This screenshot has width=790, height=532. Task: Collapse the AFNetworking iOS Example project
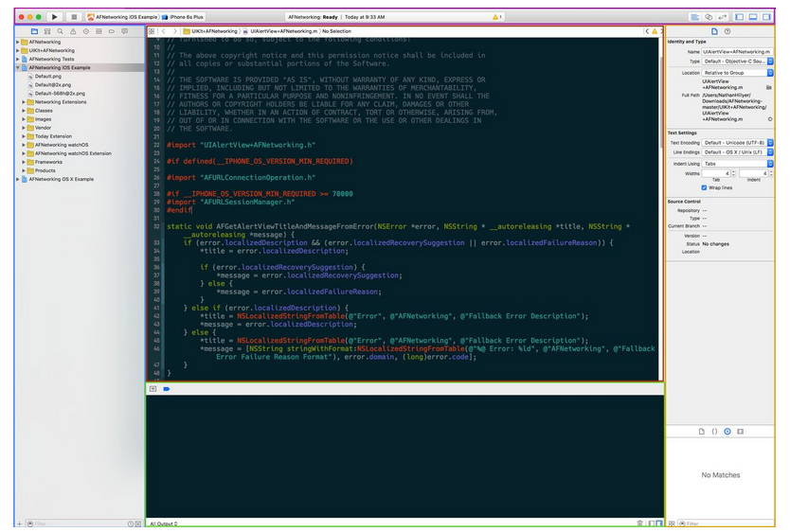[18, 67]
